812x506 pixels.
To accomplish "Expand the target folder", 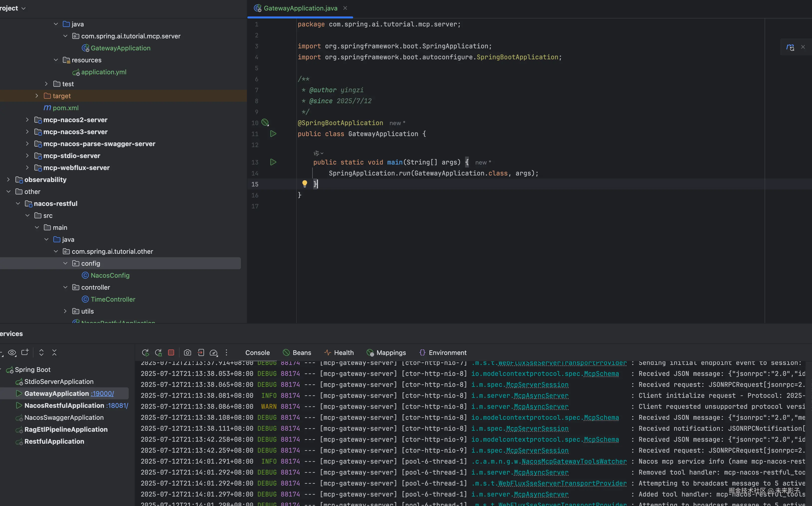I will [x=37, y=96].
